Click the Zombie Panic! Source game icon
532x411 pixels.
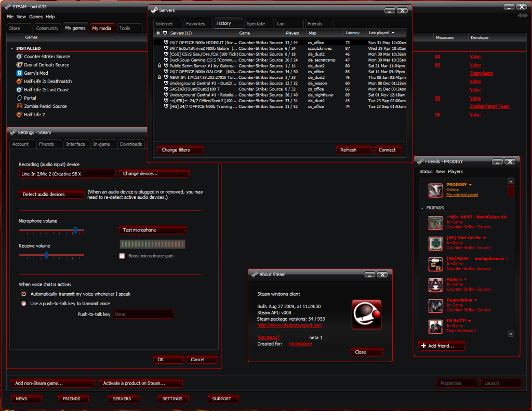[x=19, y=106]
